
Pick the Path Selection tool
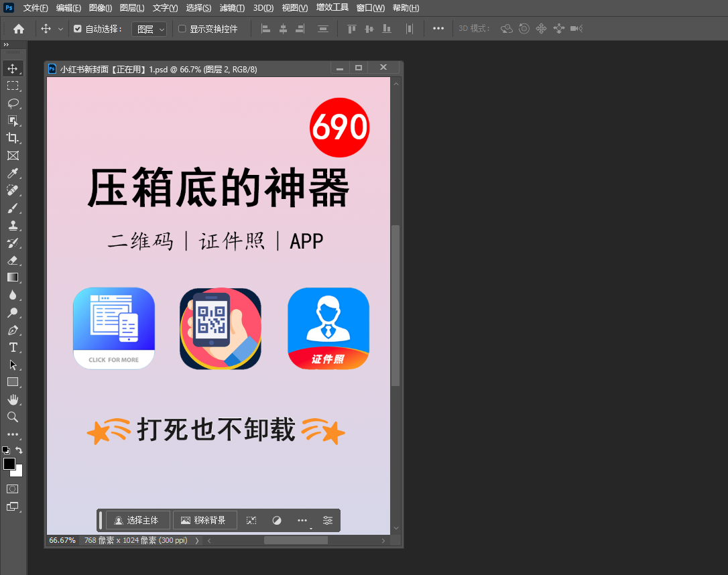click(x=13, y=365)
